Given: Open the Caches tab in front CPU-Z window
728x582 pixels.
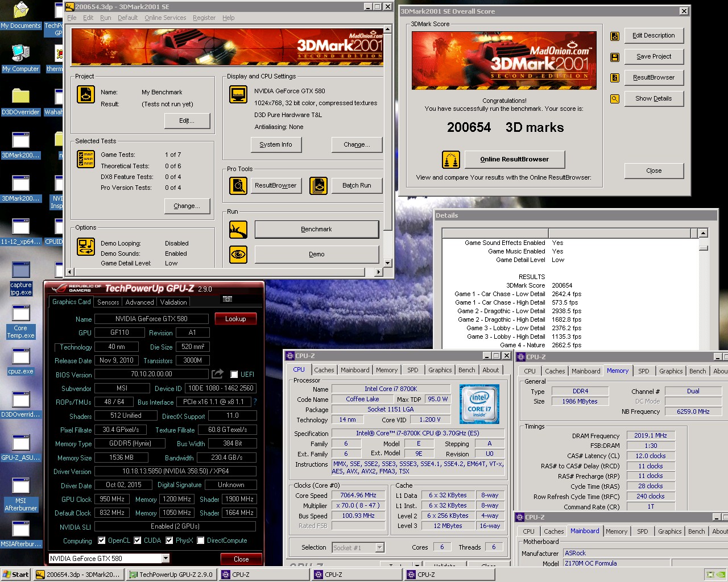Looking at the screenshot, I should pyautogui.click(x=324, y=370).
